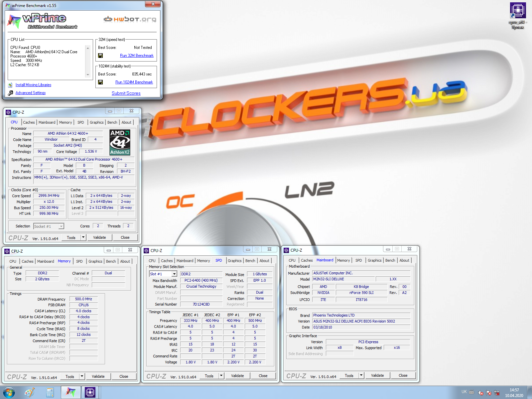Click the CPU List scrollbar down arrow
532x399 pixels.
click(88, 75)
